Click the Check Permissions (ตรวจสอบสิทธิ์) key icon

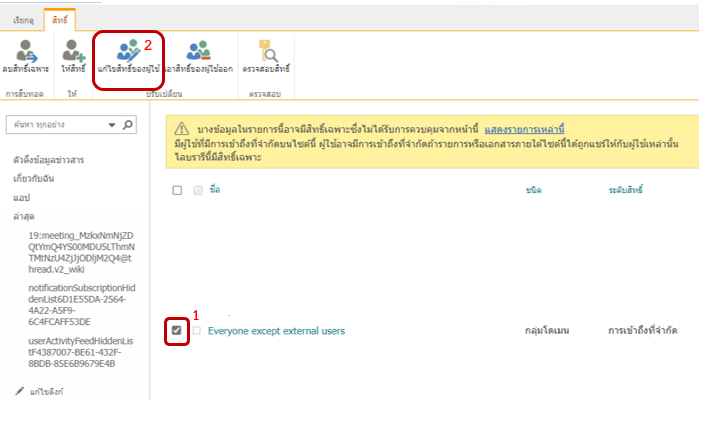click(267, 50)
